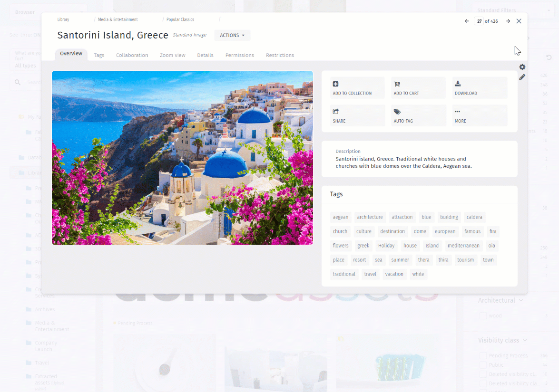Select the 'mediterranean' tag

pos(463,246)
